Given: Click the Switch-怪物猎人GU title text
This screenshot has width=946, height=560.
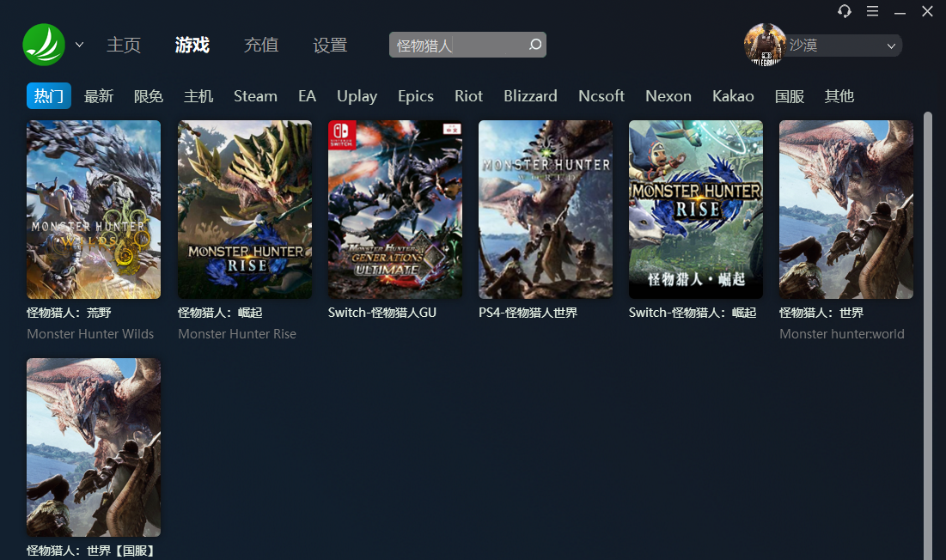Looking at the screenshot, I should click(x=381, y=313).
